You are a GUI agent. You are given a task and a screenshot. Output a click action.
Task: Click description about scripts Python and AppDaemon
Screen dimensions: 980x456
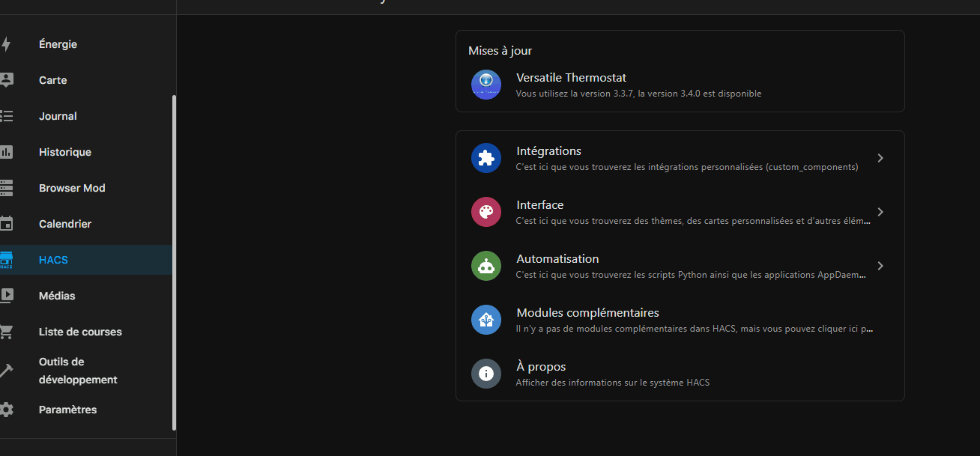(x=692, y=275)
